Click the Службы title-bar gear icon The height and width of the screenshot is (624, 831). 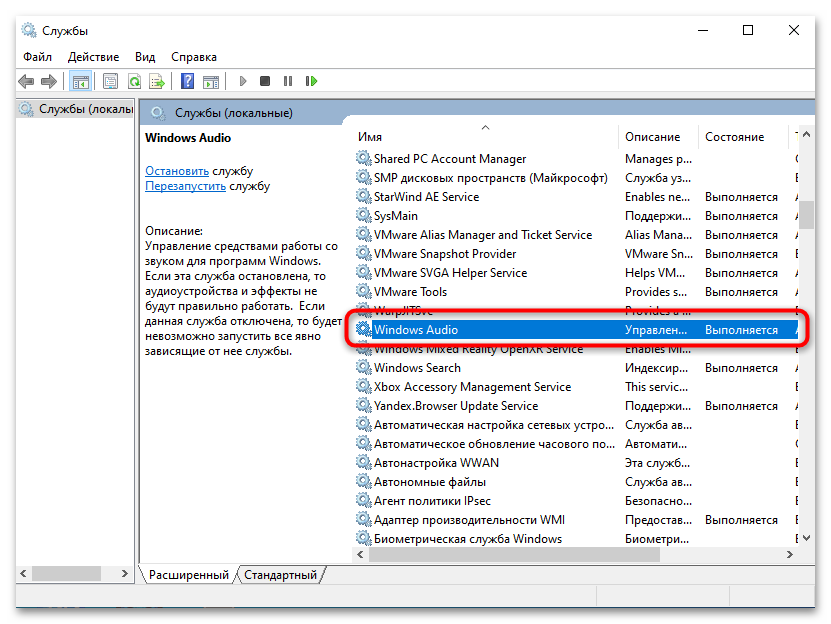(x=29, y=30)
